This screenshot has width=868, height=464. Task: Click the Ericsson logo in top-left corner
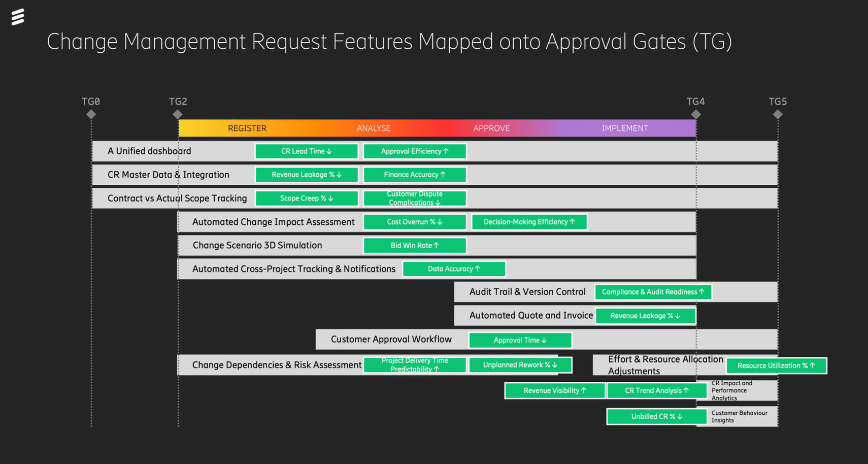[18, 17]
